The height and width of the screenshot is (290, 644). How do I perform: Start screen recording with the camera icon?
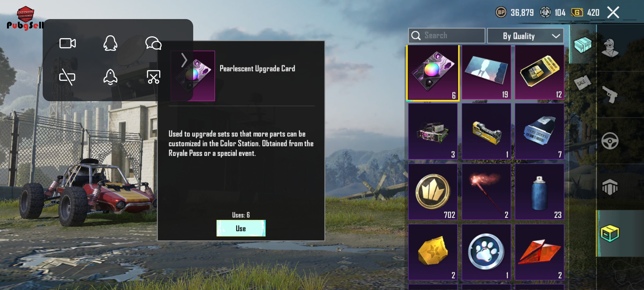[67, 43]
